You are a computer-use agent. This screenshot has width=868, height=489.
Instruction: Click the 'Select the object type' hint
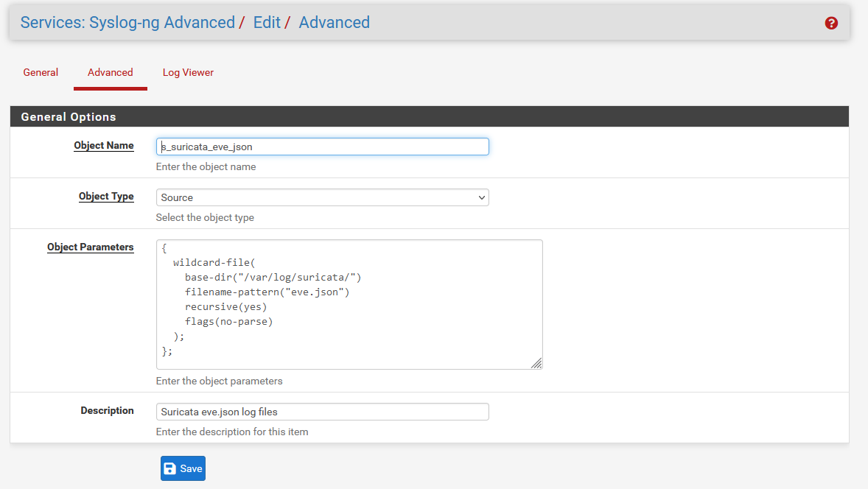coord(205,217)
